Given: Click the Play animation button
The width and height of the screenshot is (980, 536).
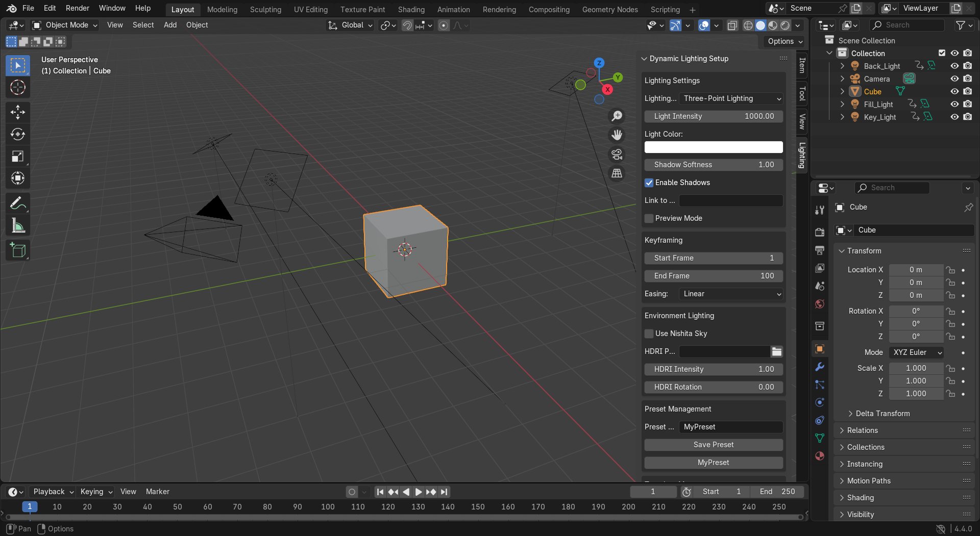Looking at the screenshot, I should pos(418,492).
